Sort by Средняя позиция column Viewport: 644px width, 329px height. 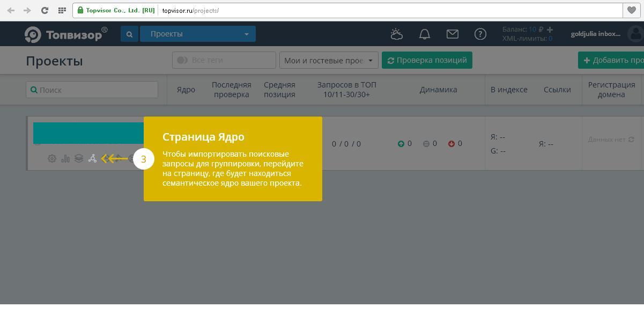pyautogui.click(x=279, y=90)
